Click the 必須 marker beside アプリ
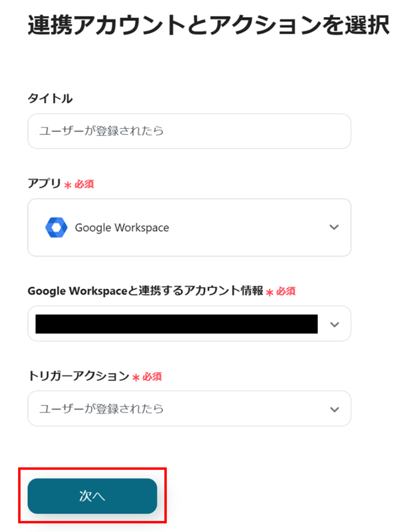 point(84,184)
